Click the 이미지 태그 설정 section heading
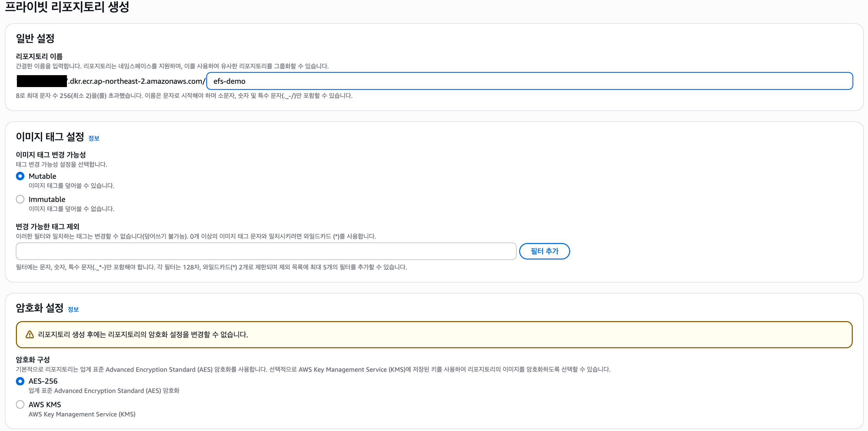Viewport: 868px width, 431px height. (x=50, y=137)
